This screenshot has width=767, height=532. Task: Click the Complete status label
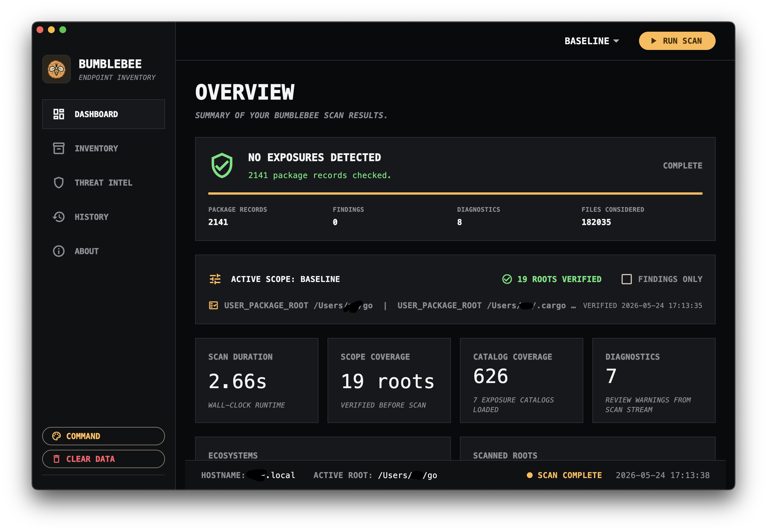(x=683, y=166)
